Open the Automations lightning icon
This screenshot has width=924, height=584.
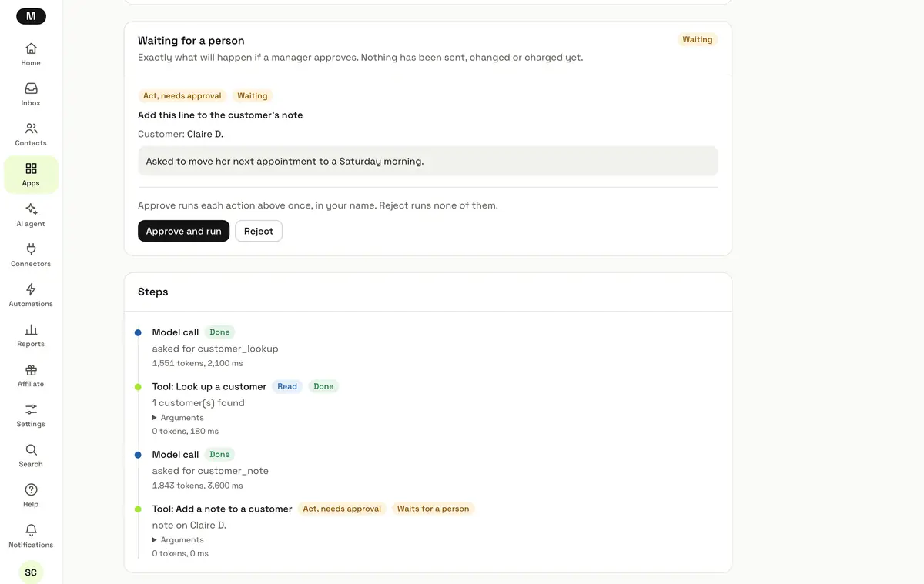[x=31, y=289]
